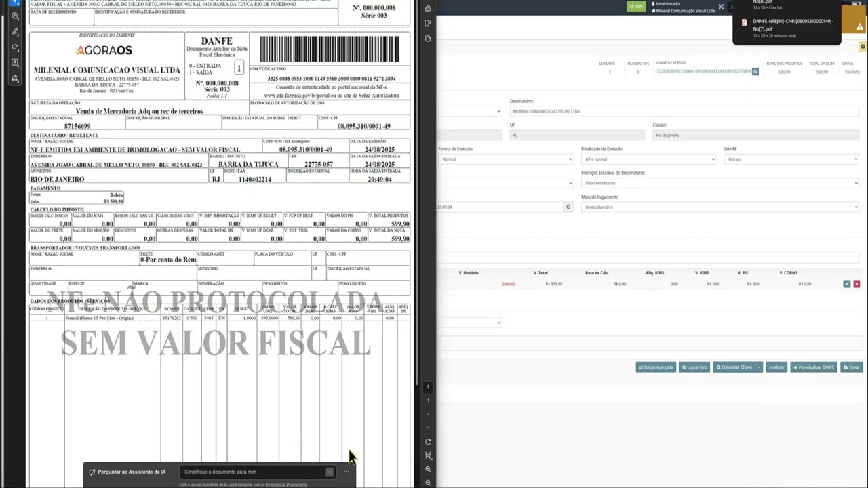Click the Cidade field Rio de Janeiro

click(755, 135)
